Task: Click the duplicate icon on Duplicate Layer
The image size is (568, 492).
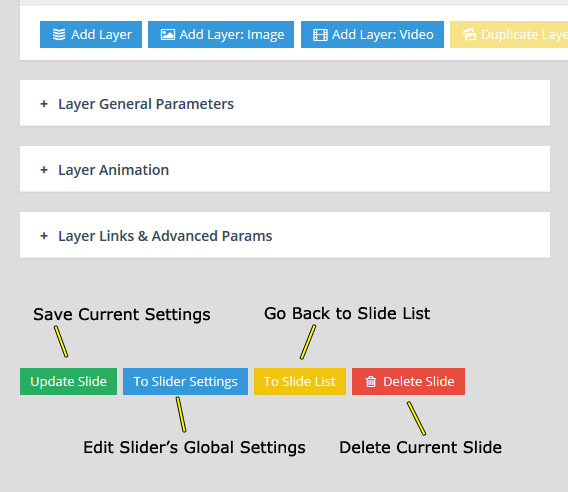Action: [x=469, y=34]
